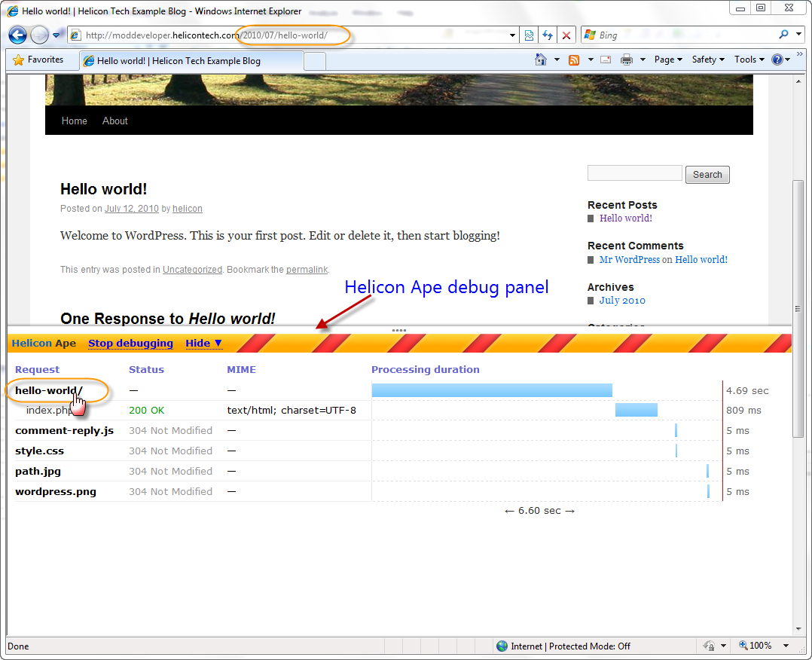Open the zoom level 100% control

point(761,646)
